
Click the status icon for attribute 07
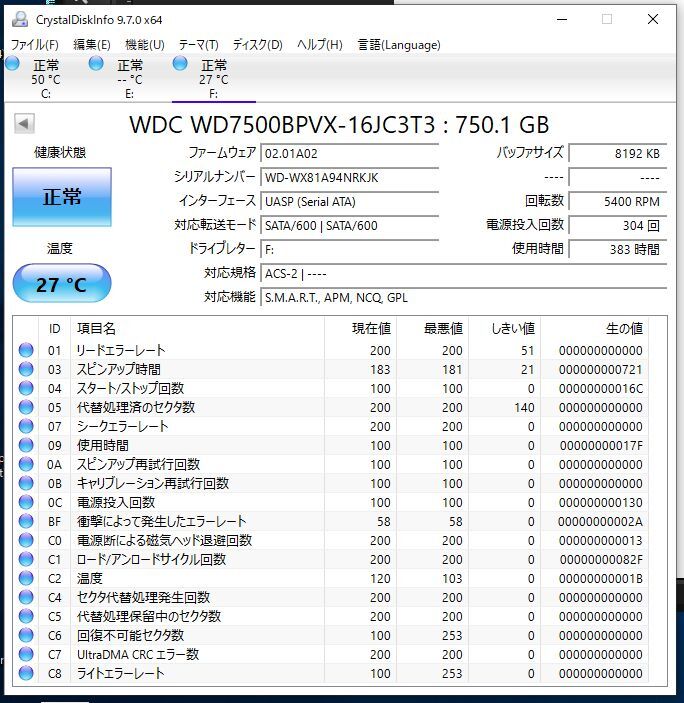[x=26, y=426]
